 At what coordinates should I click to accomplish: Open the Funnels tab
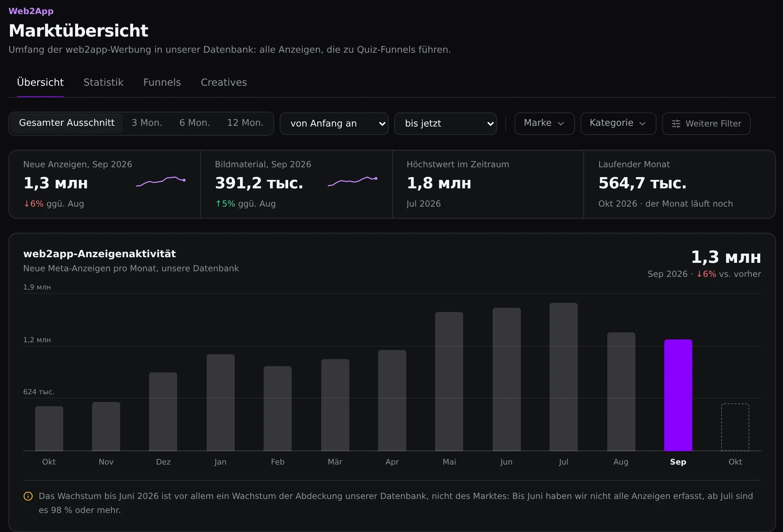(x=162, y=82)
